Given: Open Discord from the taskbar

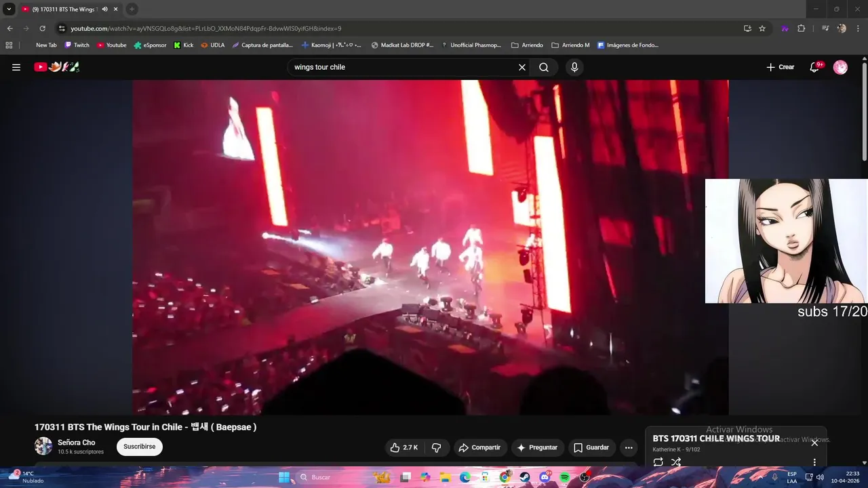Looking at the screenshot, I should 545,477.
